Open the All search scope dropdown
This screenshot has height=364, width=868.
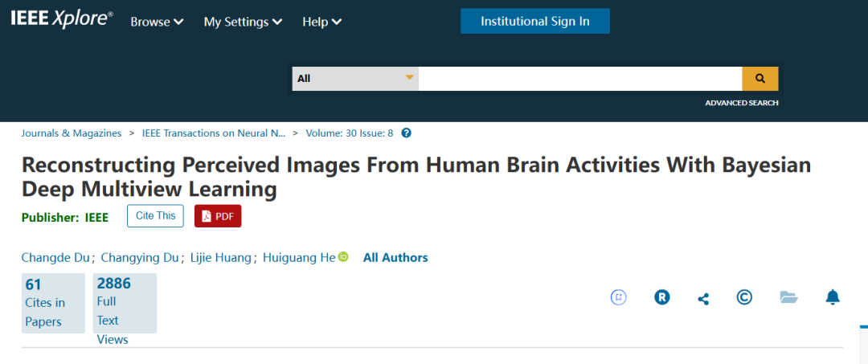click(x=354, y=79)
